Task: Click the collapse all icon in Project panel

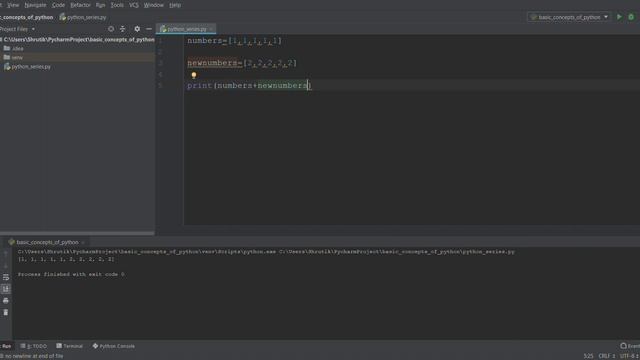Action: tap(122, 29)
